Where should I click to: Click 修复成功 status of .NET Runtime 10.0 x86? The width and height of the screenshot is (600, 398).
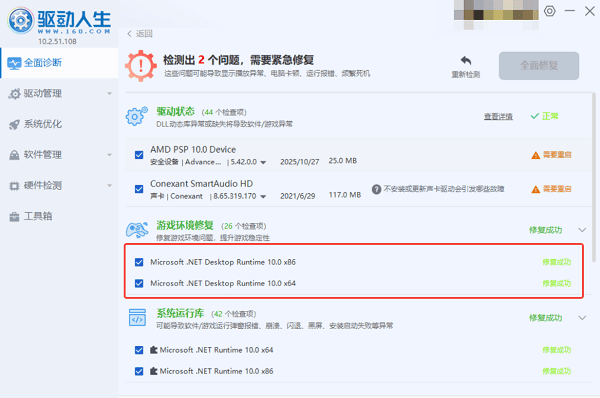pos(557,371)
